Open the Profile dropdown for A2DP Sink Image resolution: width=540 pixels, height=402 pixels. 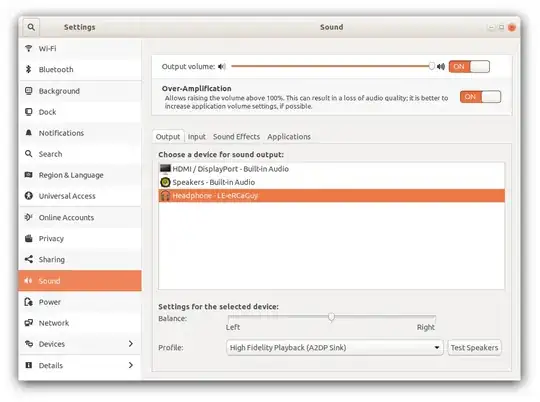pyautogui.click(x=335, y=348)
